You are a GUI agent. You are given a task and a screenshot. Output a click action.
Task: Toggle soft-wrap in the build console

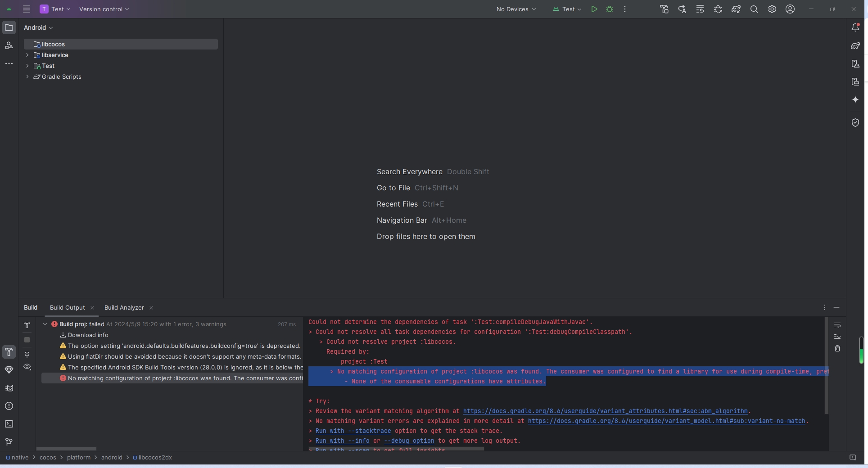click(x=837, y=325)
